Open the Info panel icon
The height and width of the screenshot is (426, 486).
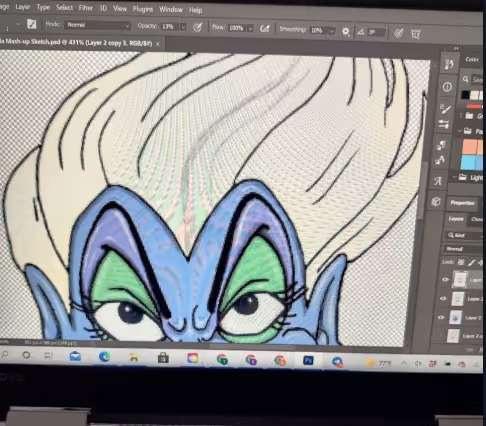[447, 87]
